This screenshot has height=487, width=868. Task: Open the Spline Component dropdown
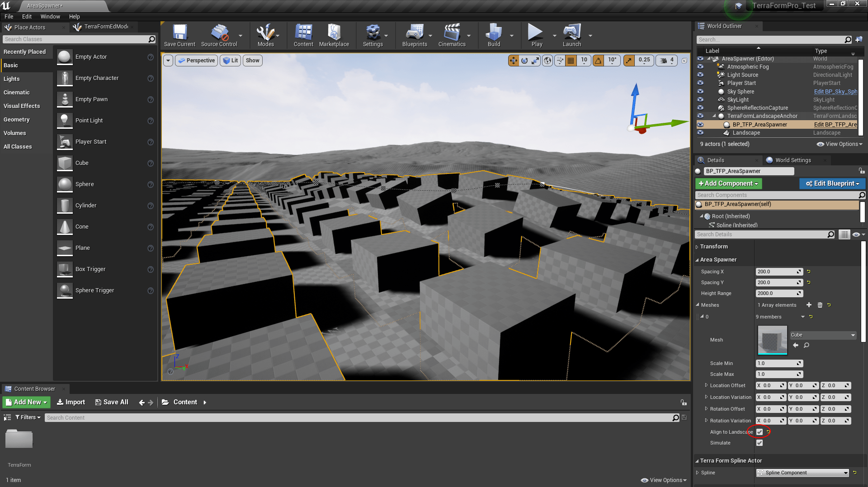pyautogui.click(x=802, y=473)
